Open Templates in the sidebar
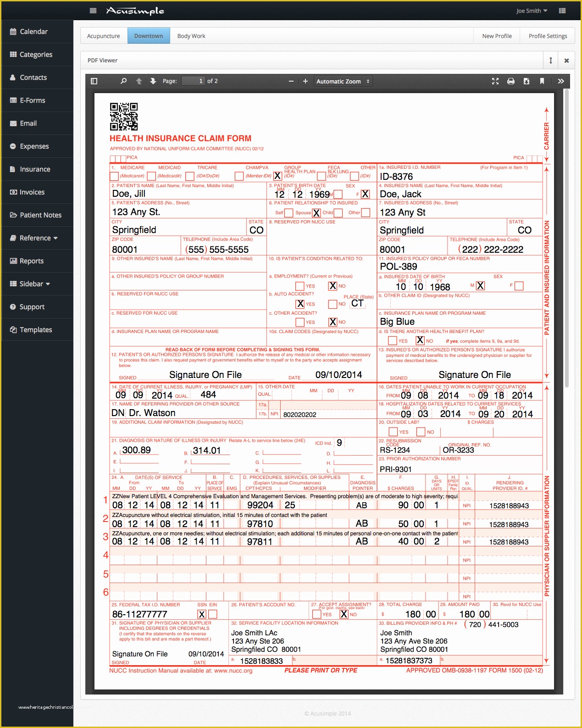This screenshot has height=728, width=582. point(37,330)
